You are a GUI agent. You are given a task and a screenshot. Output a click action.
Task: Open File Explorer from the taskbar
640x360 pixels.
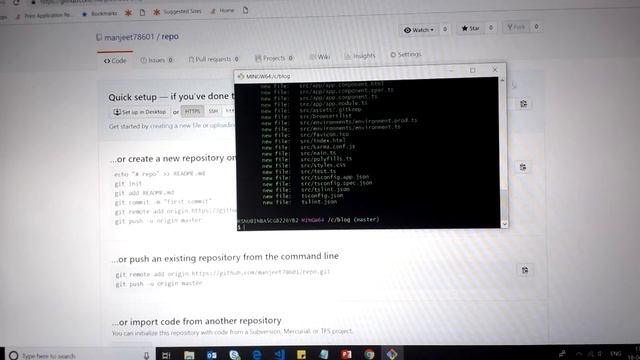coord(189,355)
